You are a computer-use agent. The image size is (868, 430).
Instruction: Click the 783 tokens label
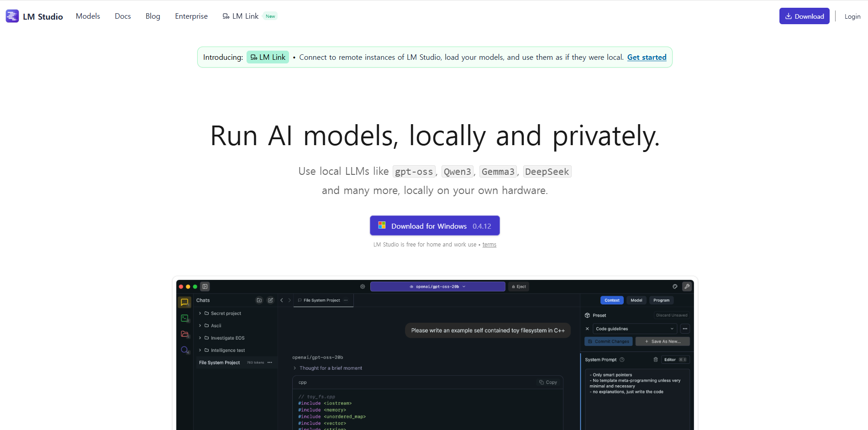pyautogui.click(x=255, y=363)
